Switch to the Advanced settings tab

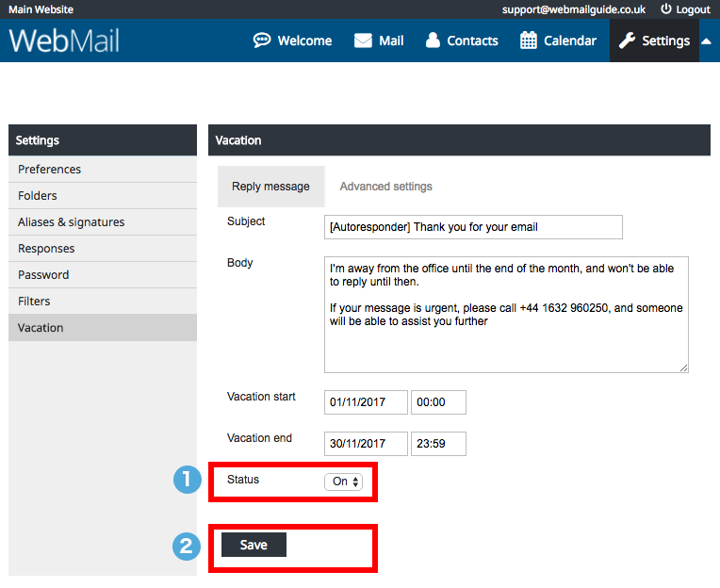(385, 187)
